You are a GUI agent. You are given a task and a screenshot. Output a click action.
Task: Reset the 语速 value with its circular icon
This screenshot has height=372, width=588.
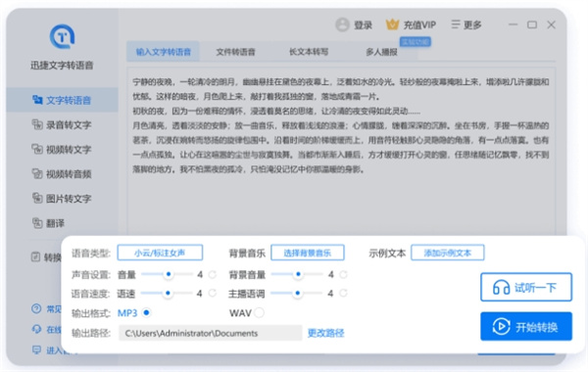tap(213, 293)
